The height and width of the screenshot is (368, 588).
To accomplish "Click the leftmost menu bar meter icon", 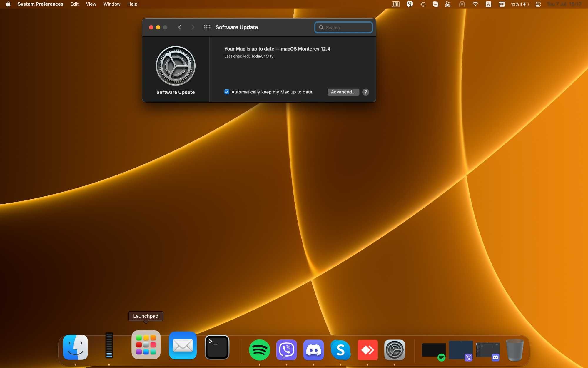I will [x=396, y=4].
